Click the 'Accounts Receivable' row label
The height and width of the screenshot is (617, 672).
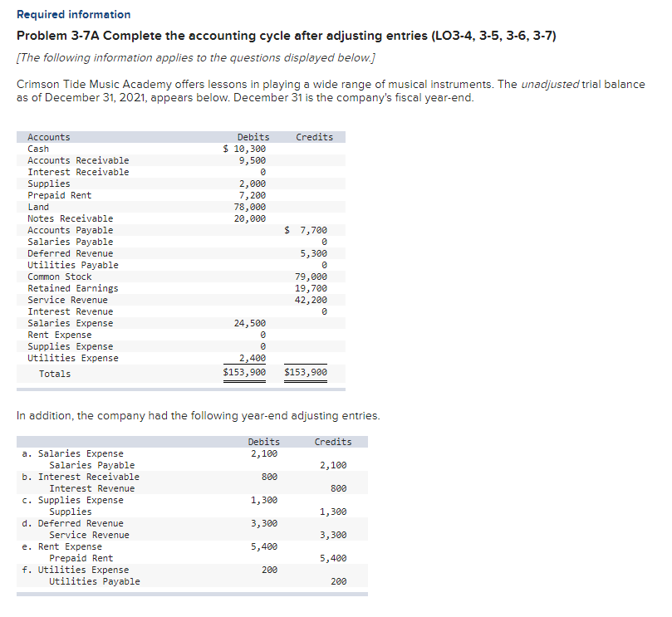78,160
